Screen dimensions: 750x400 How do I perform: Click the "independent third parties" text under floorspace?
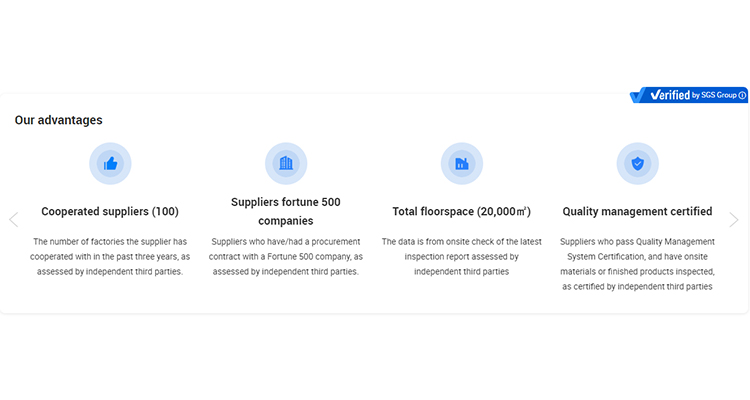click(461, 272)
